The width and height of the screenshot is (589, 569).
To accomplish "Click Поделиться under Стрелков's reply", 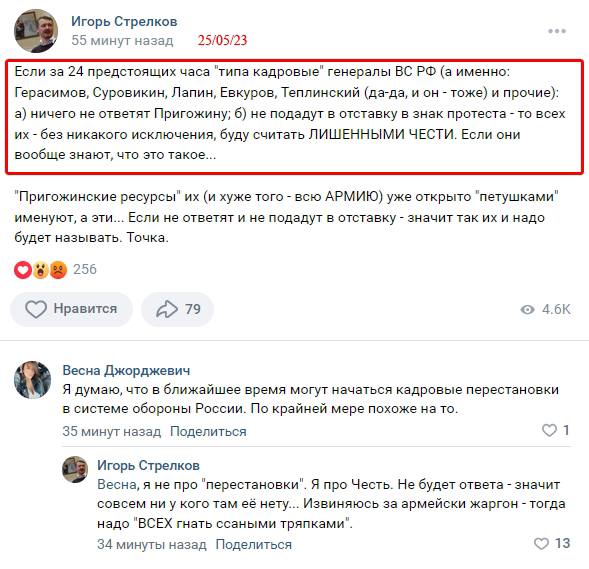I will click(254, 545).
